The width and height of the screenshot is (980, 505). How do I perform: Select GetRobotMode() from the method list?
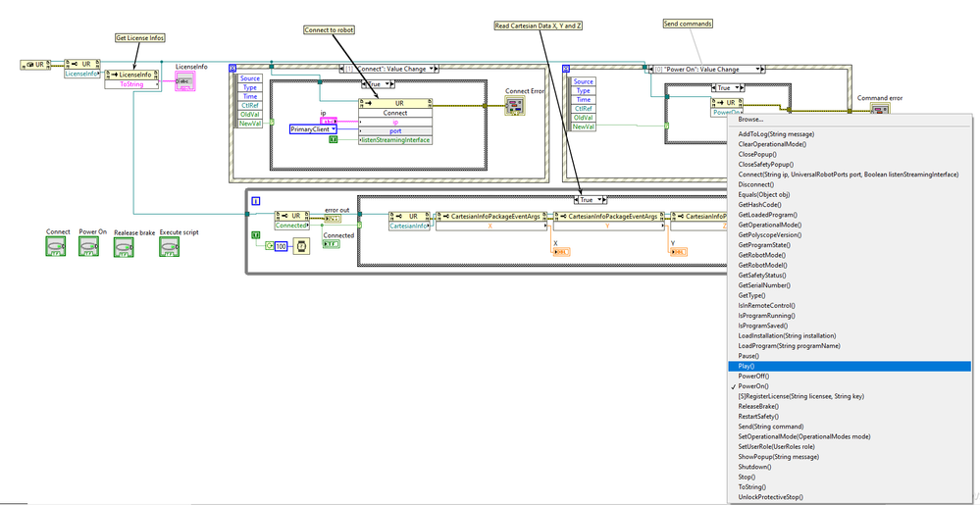click(850, 255)
